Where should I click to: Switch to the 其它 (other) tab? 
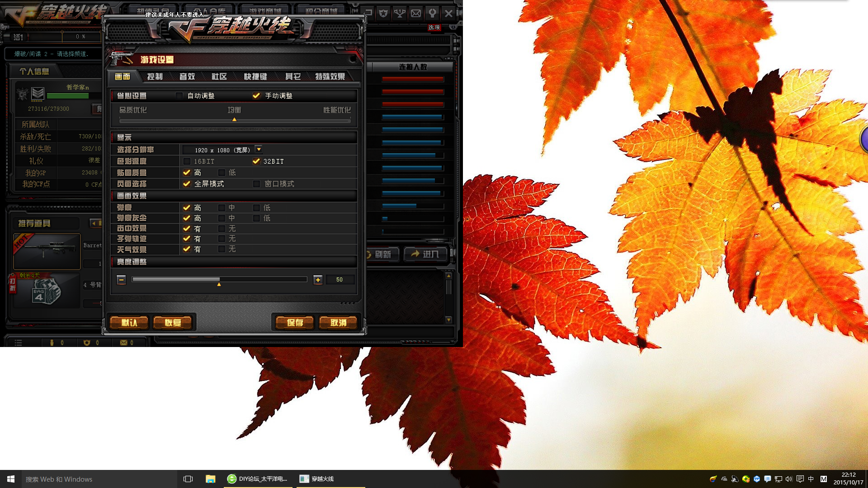[293, 77]
